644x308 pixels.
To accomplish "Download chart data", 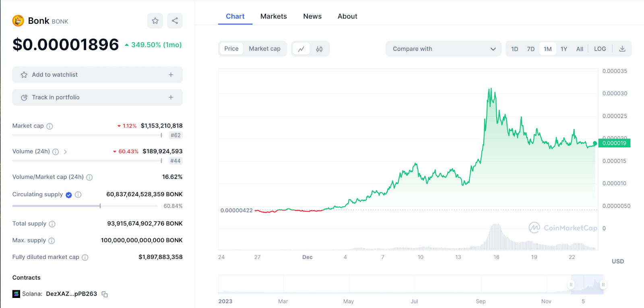I will 622,49.
